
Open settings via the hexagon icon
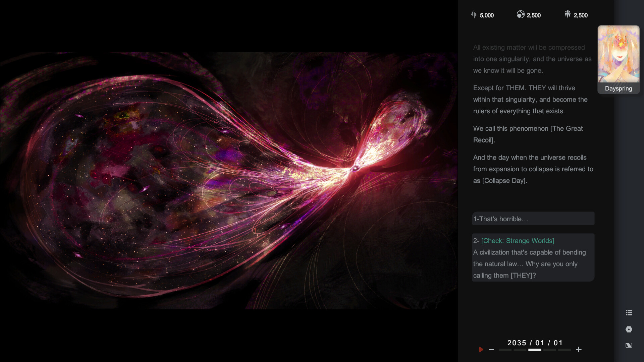[629, 329]
